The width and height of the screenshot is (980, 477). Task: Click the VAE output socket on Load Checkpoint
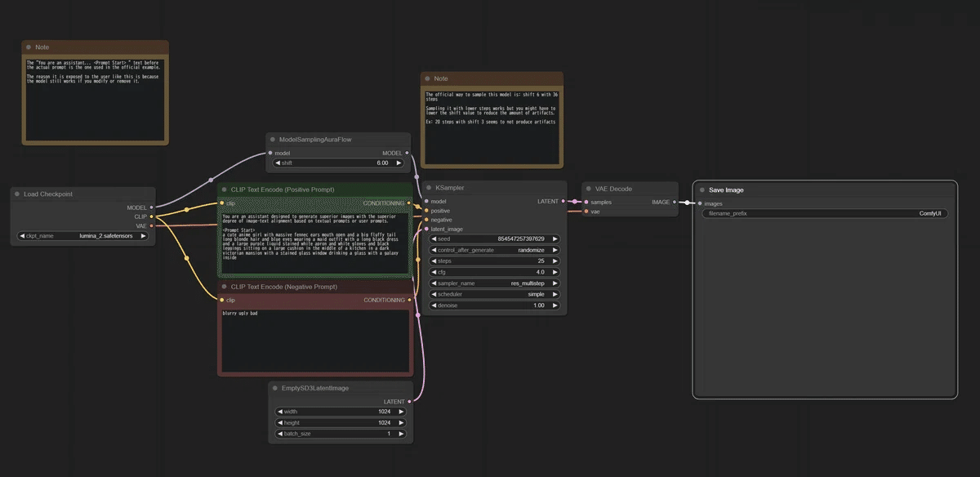coord(151,225)
